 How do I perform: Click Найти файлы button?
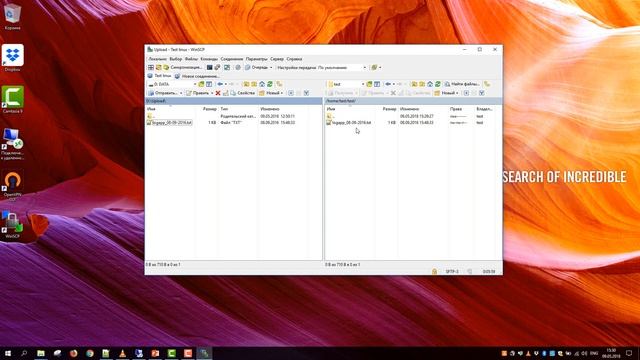[462, 84]
